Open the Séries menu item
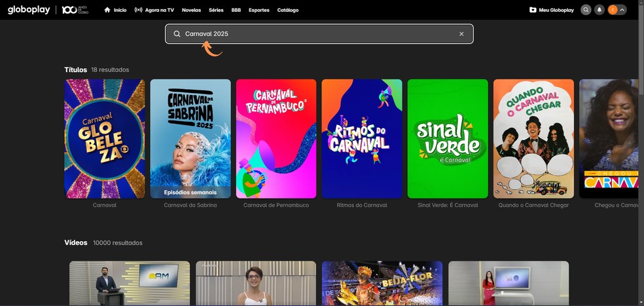 point(216,10)
